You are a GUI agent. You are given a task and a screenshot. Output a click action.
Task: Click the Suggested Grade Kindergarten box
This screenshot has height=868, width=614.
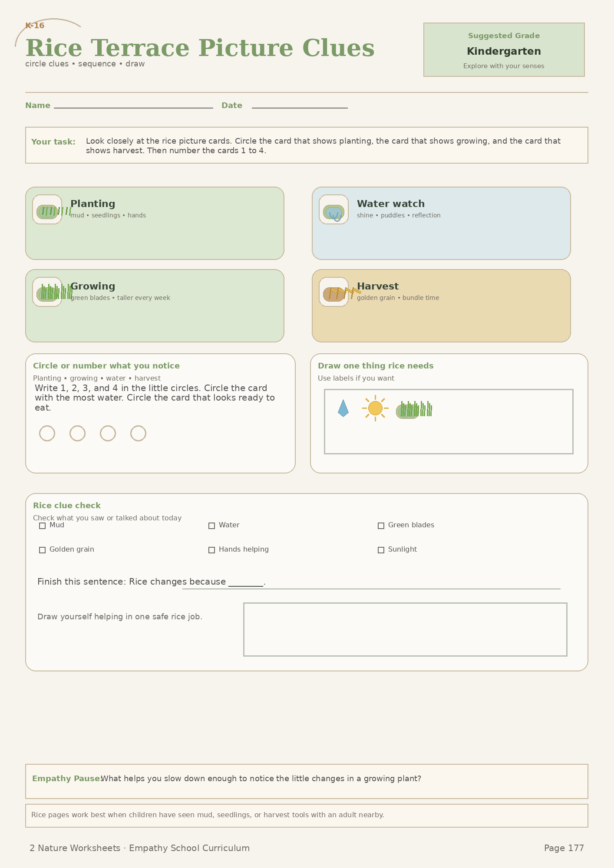coord(504,50)
